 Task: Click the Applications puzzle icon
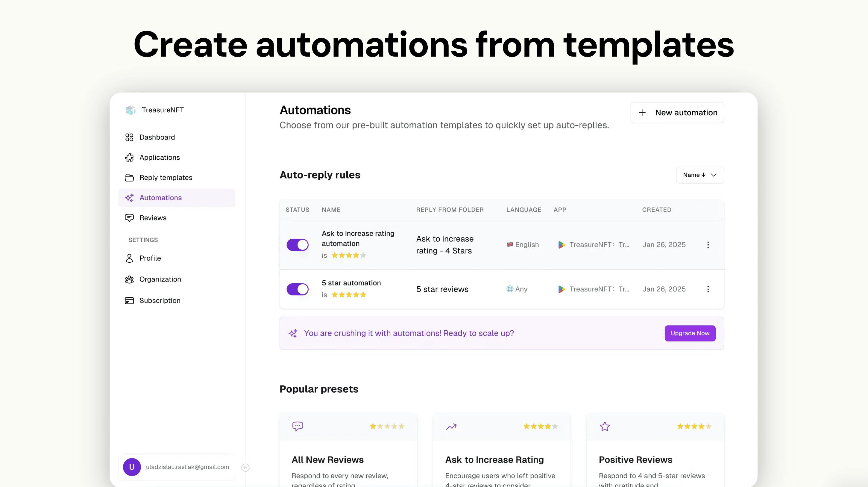tap(129, 158)
